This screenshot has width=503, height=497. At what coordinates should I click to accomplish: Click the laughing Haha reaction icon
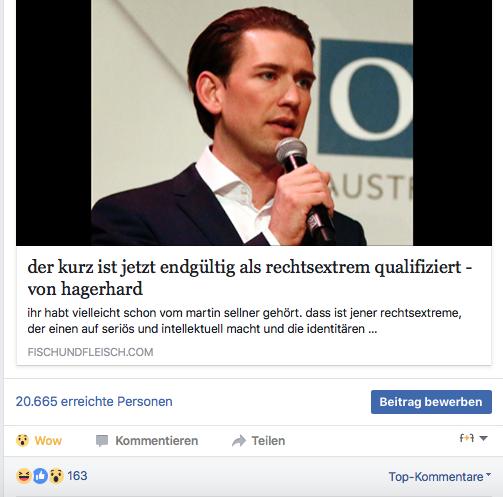click(24, 476)
